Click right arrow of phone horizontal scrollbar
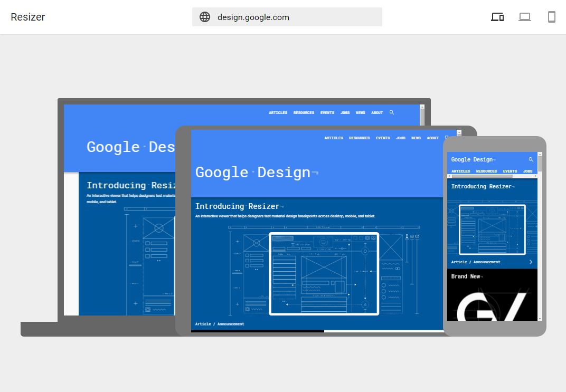 535,176
